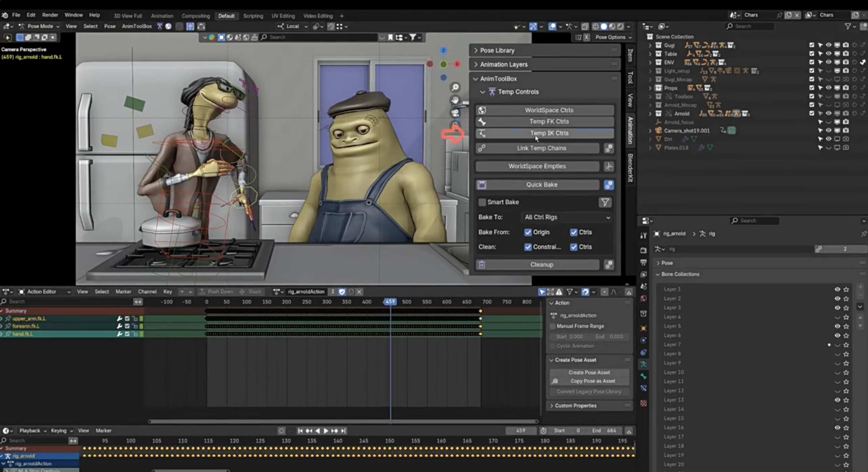The height and width of the screenshot is (472, 868).
Task: Open the Bake To All Ctrl Rigs dropdown
Action: click(x=567, y=217)
